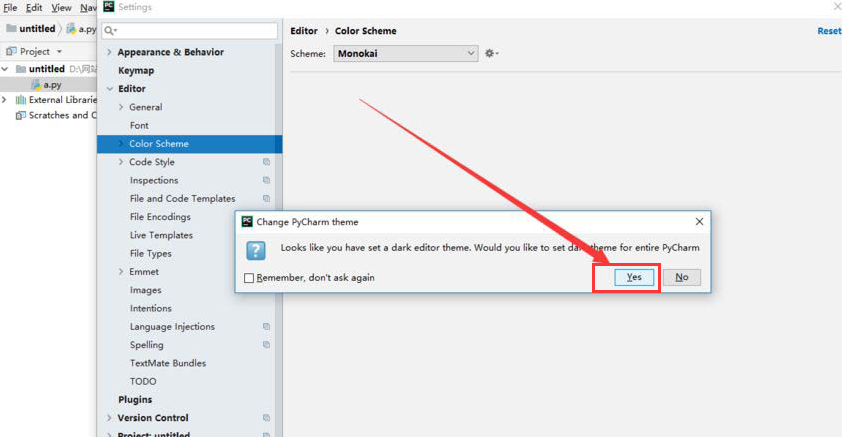The height and width of the screenshot is (437, 842).
Task: Expand Appearance & Behavior section
Action: [110, 52]
